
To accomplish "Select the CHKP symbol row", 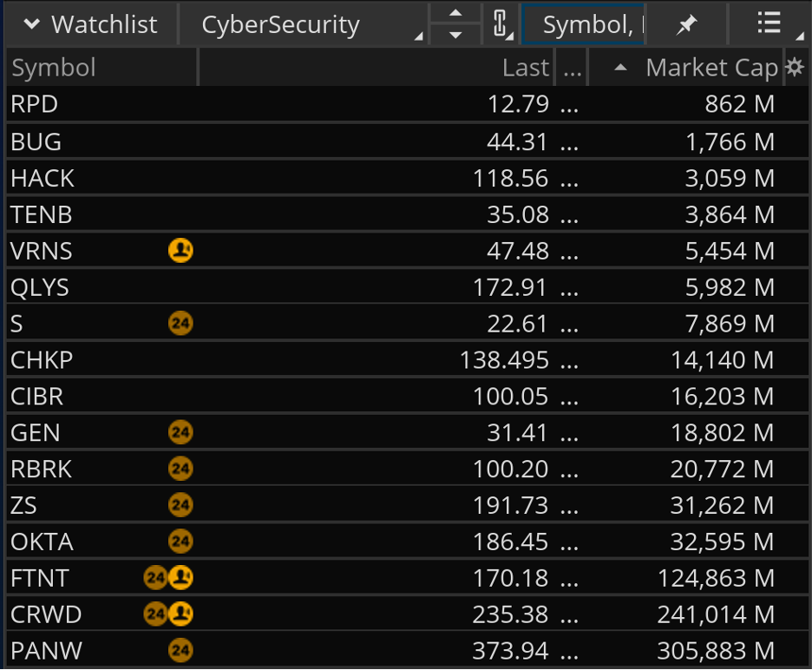I will [407, 359].
